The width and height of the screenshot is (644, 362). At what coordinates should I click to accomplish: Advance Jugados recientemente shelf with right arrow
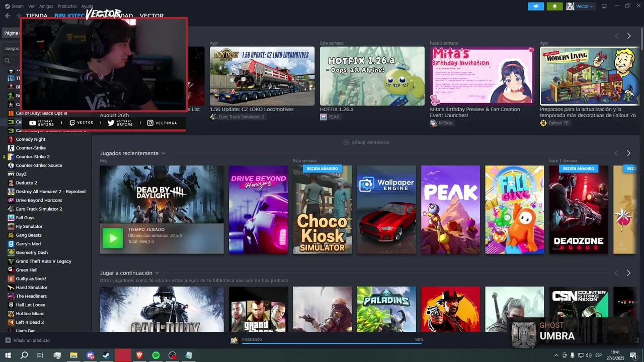pyautogui.click(x=628, y=153)
